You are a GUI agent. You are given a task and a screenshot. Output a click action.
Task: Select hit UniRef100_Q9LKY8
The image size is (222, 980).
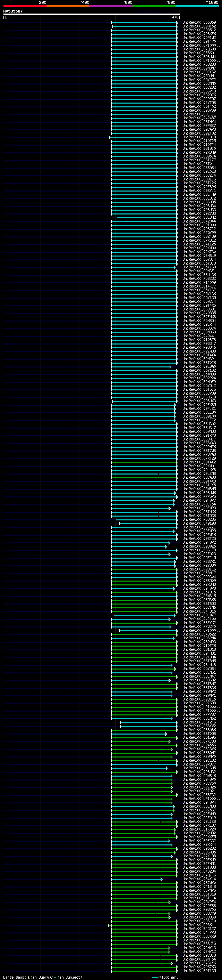[199, 470]
